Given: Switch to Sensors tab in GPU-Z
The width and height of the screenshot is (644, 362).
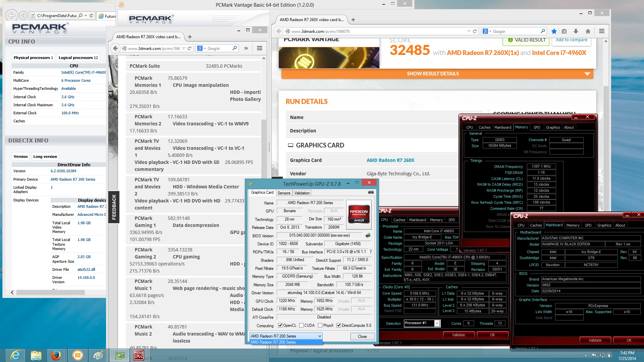Looking at the screenshot, I should 284,193.
